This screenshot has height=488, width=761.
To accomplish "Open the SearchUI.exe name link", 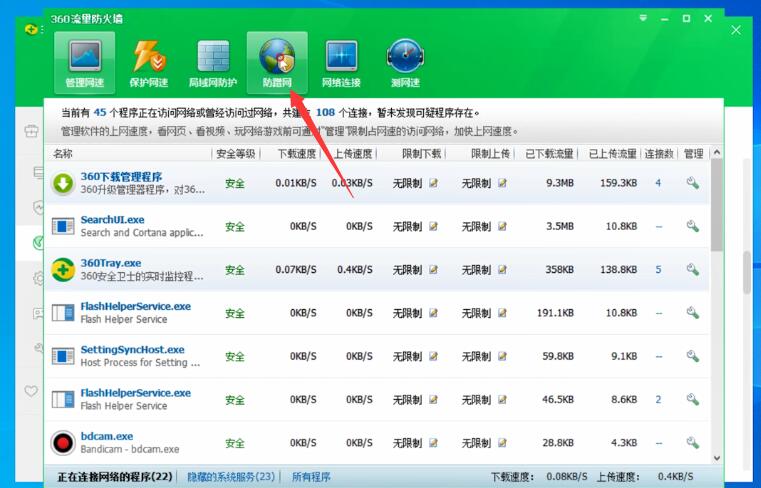I will [113, 219].
